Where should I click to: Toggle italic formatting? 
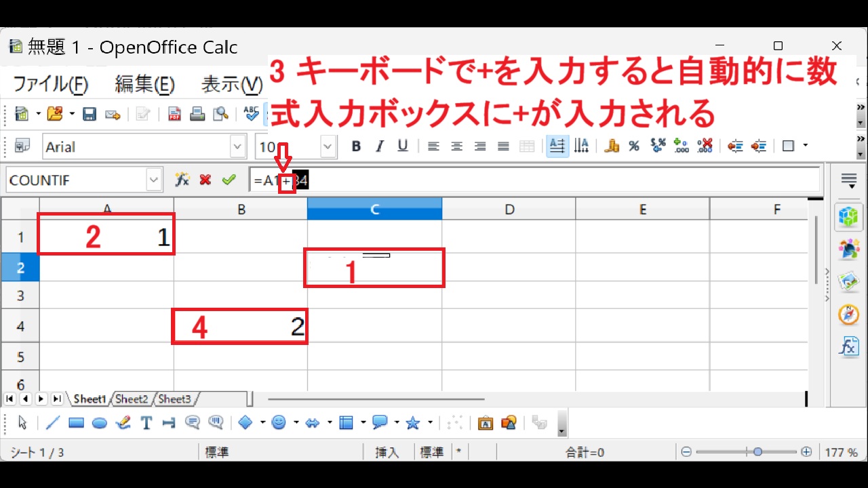(379, 146)
